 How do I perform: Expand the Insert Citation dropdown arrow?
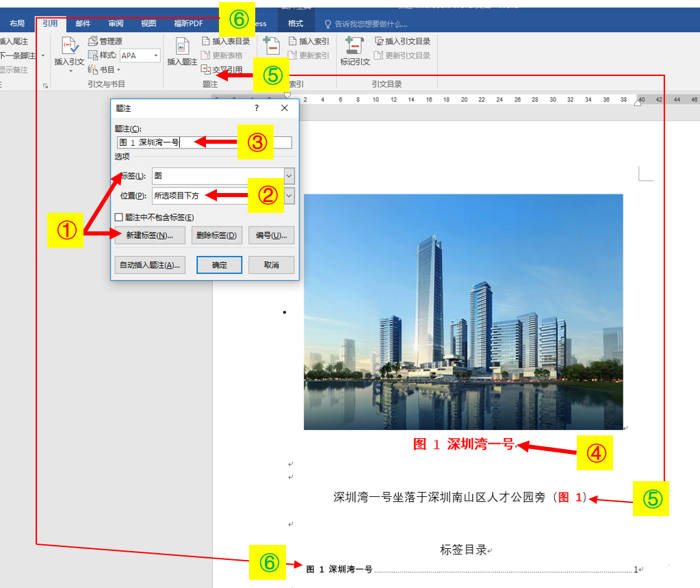point(70,71)
